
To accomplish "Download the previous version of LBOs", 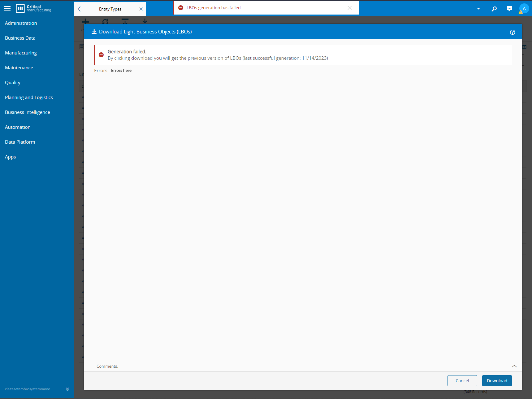I will (x=497, y=381).
